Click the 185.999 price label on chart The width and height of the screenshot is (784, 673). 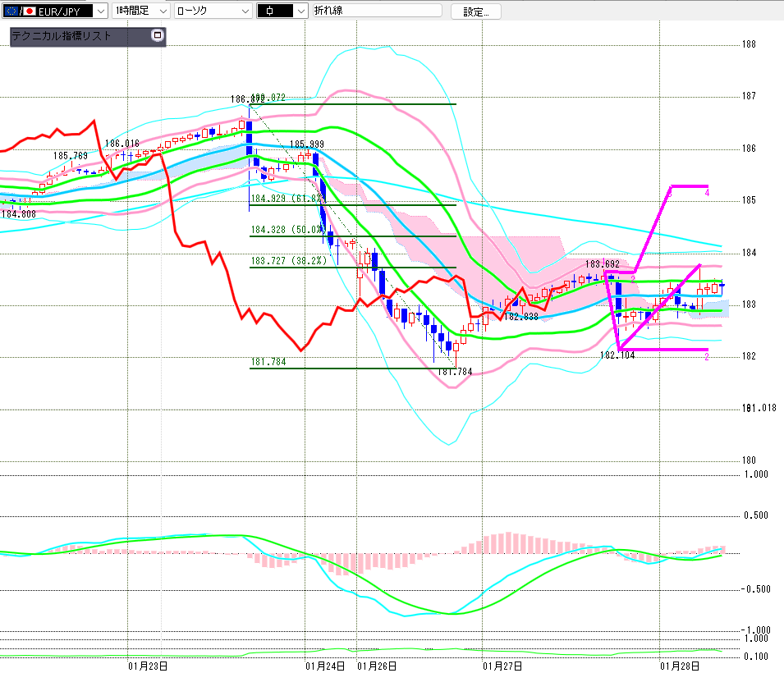click(x=307, y=144)
